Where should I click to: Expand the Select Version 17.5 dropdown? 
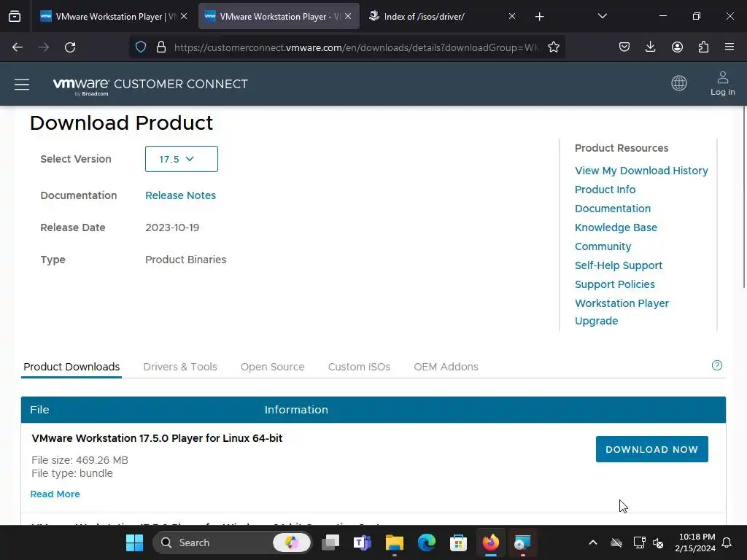click(x=182, y=159)
